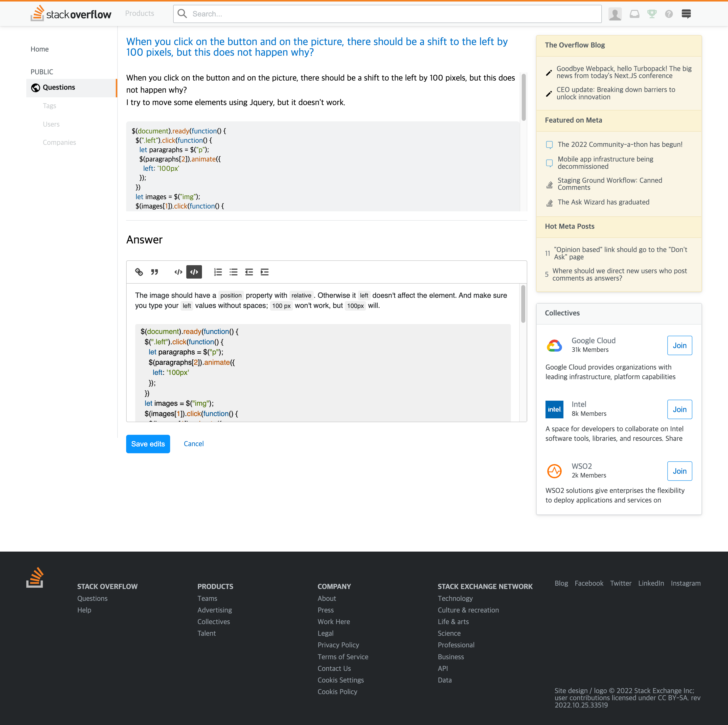The height and width of the screenshot is (725, 728).
Task: Open the Products menu
Action: [140, 14]
